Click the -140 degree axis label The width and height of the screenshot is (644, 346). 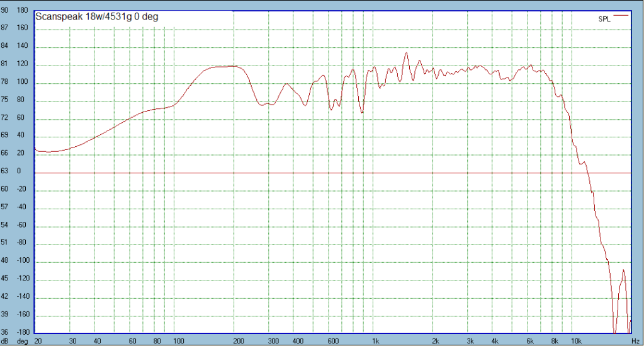point(23,296)
